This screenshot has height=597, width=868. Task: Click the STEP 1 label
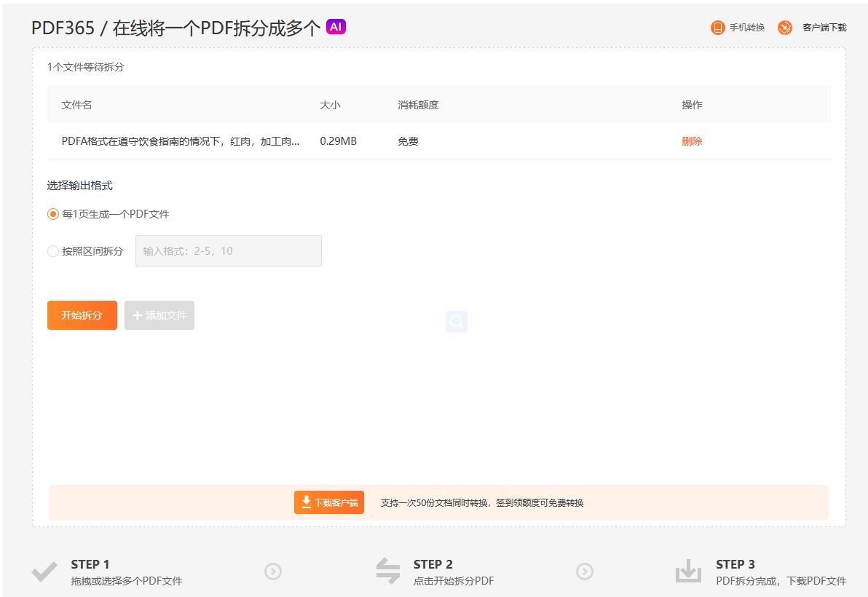tap(90, 564)
